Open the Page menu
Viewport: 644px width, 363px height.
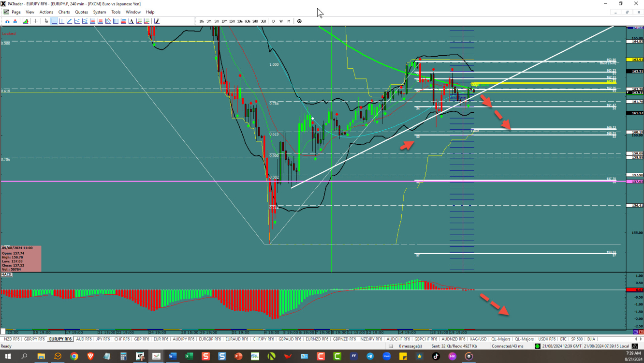coord(16,12)
